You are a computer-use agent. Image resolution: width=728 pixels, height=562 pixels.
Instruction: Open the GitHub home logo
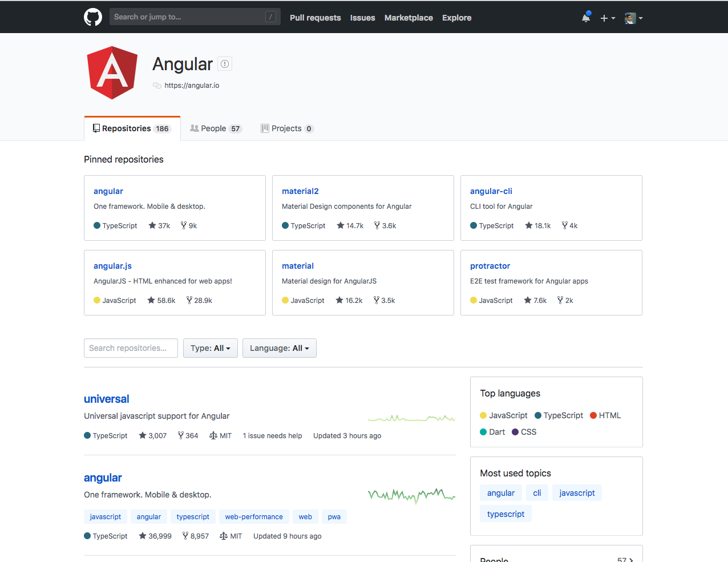93,17
